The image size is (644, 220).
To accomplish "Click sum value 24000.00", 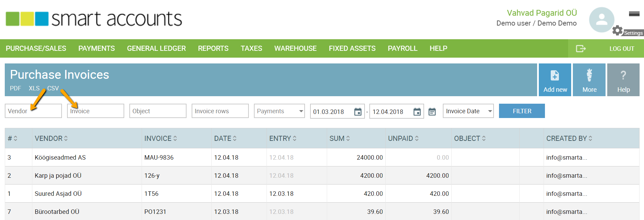I will pyautogui.click(x=370, y=158).
